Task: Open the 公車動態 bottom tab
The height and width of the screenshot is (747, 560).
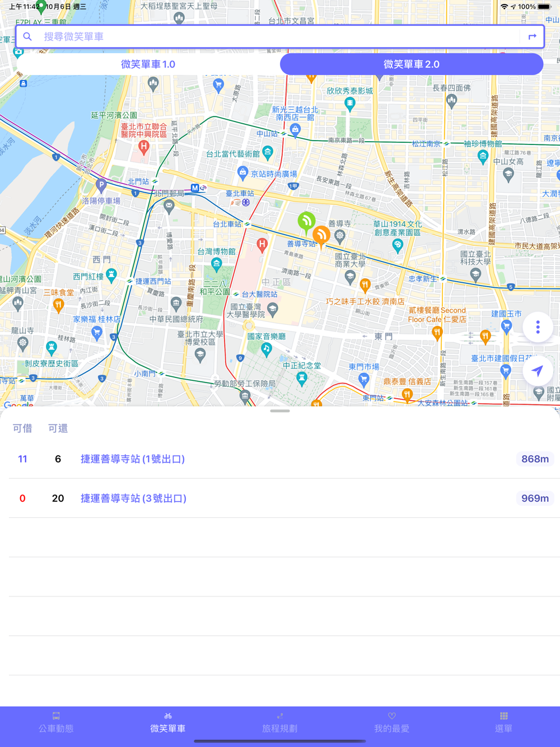Action: tap(56, 723)
